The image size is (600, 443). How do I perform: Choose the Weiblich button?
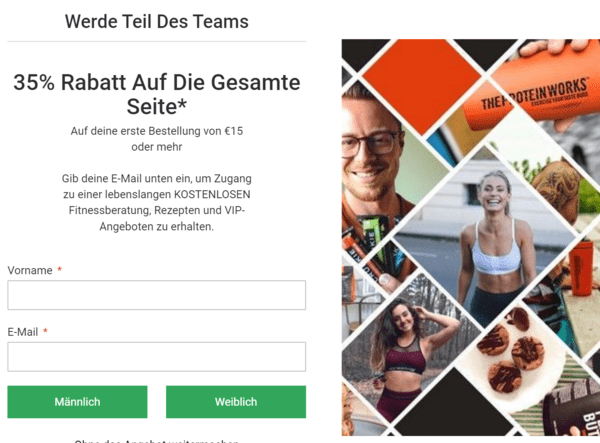(236, 402)
